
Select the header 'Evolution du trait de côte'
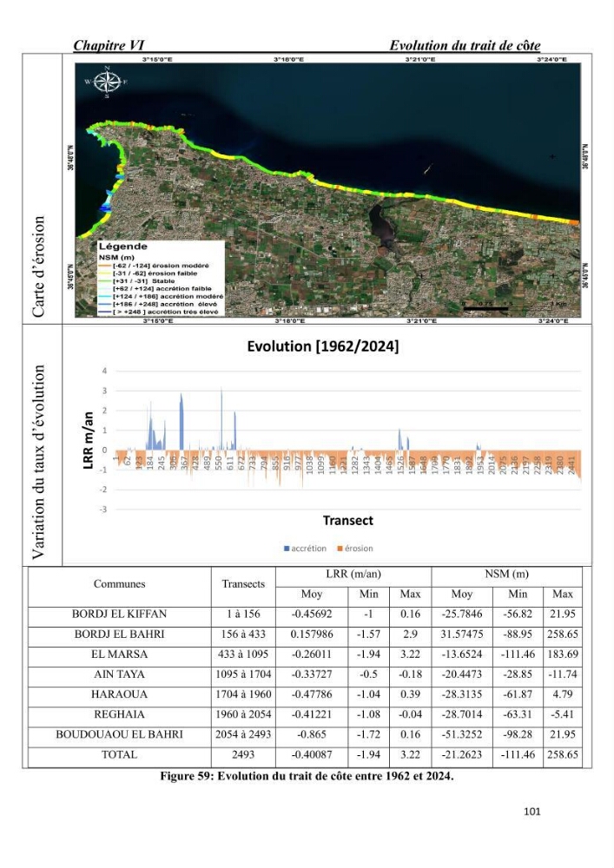tap(465, 45)
